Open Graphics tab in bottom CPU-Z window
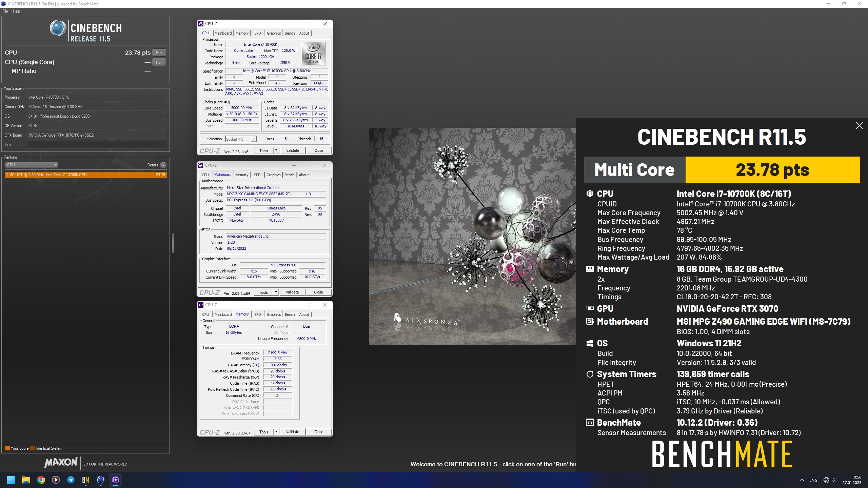 click(x=274, y=314)
